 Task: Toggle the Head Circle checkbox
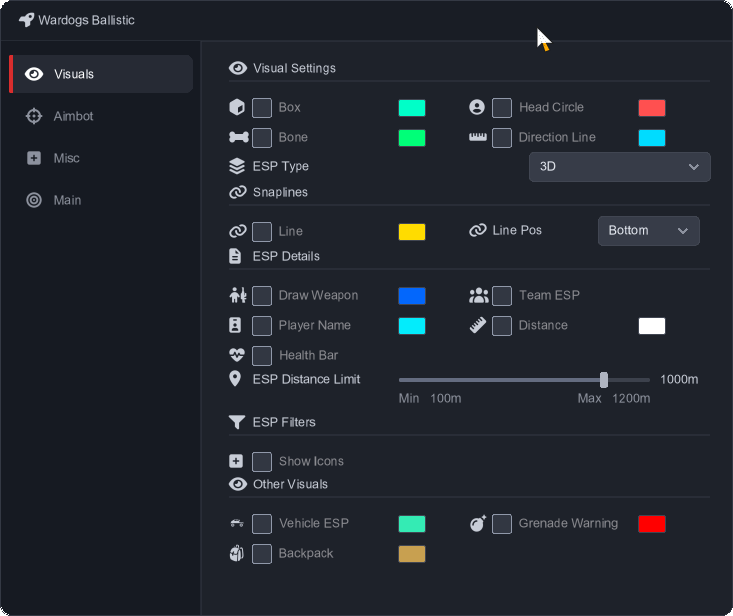tap(502, 108)
